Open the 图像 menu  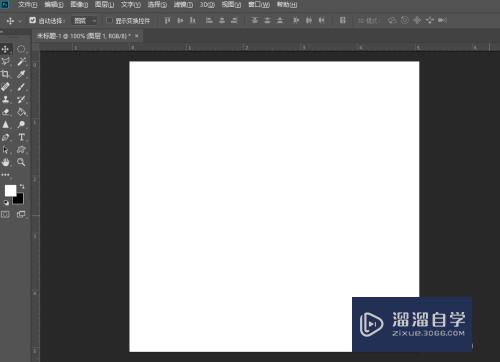click(79, 5)
